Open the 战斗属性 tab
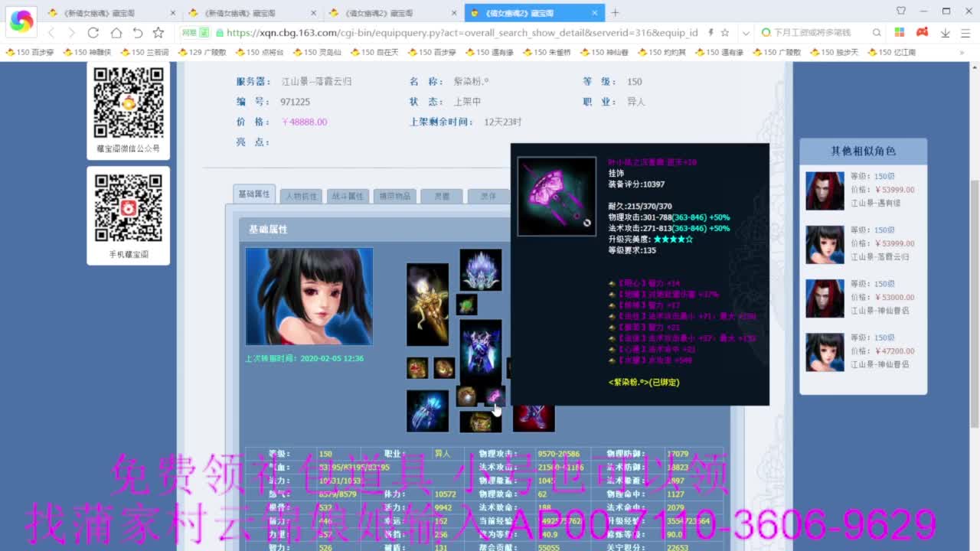The width and height of the screenshot is (980, 551). tap(348, 196)
